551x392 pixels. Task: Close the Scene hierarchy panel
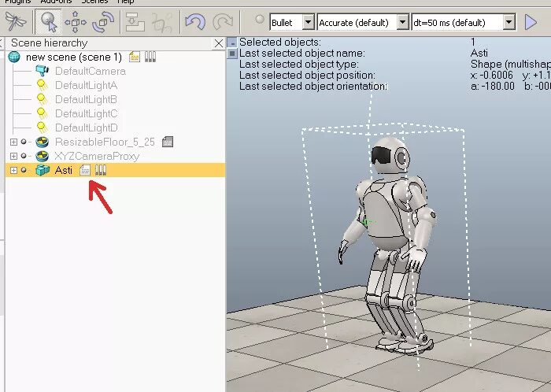point(219,43)
